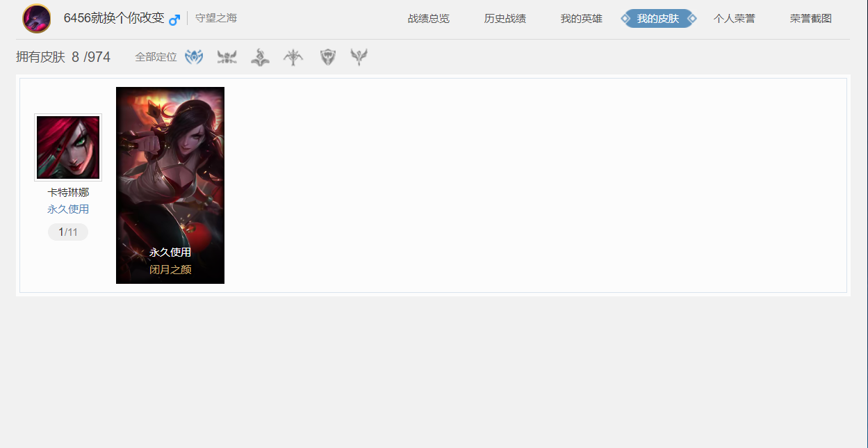Click the blue 永久使用 link under 卡特琳娜
The width and height of the screenshot is (868, 448).
pyautogui.click(x=68, y=209)
